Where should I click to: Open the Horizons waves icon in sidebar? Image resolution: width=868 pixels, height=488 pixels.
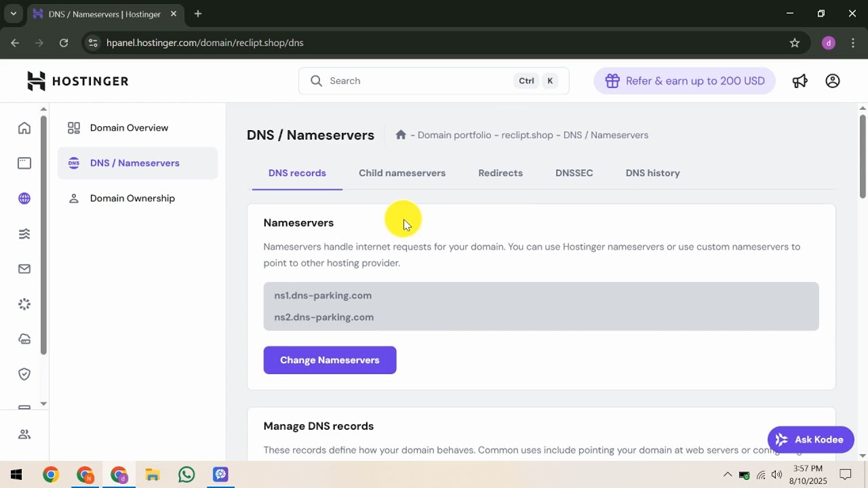pos(24,234)
